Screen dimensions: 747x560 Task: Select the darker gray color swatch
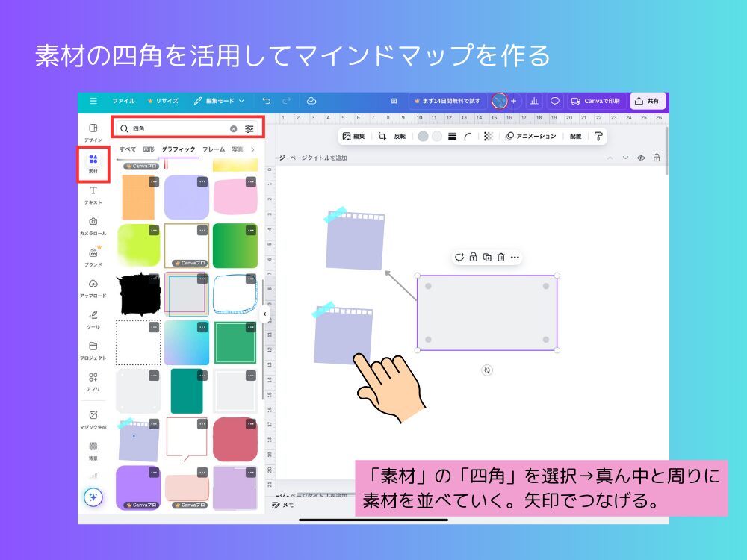(423, 137)
